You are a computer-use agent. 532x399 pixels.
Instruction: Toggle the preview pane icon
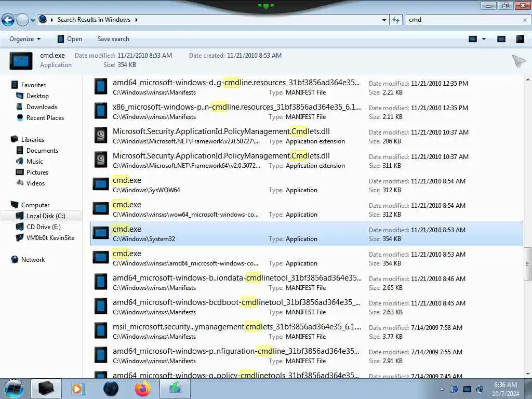(501, 39)
